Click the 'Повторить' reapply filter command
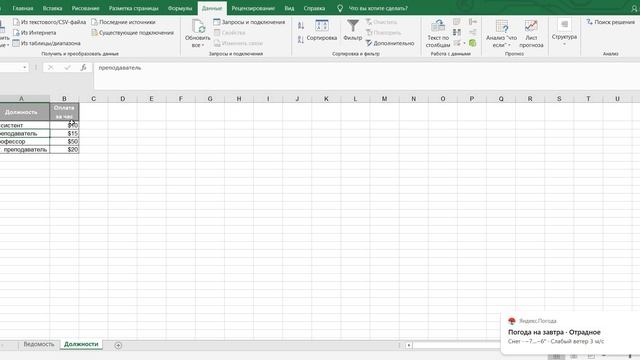Screen dimensions: 640x360 pos(383,33)
